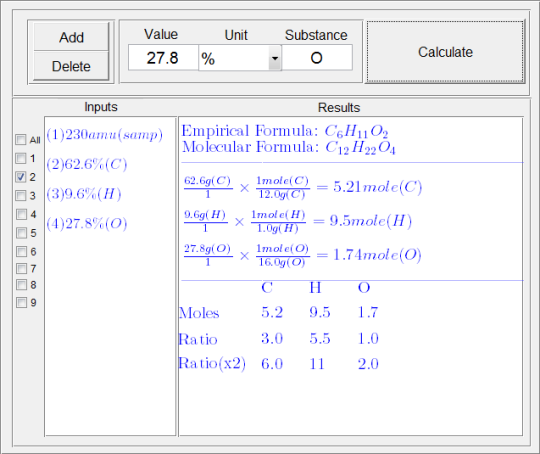Select input entry 62.6%(C)
The height and width of the screenshot is (454, 540).
click(x=87, y=164)
